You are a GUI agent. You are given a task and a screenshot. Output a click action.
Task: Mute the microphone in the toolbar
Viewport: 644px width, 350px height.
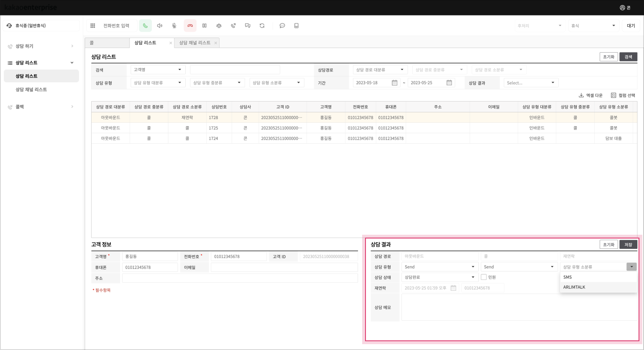coord(174,26)
